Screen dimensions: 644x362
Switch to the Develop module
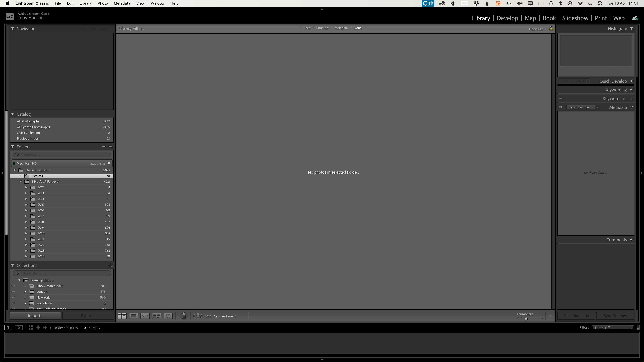click(x=507, y=18)
